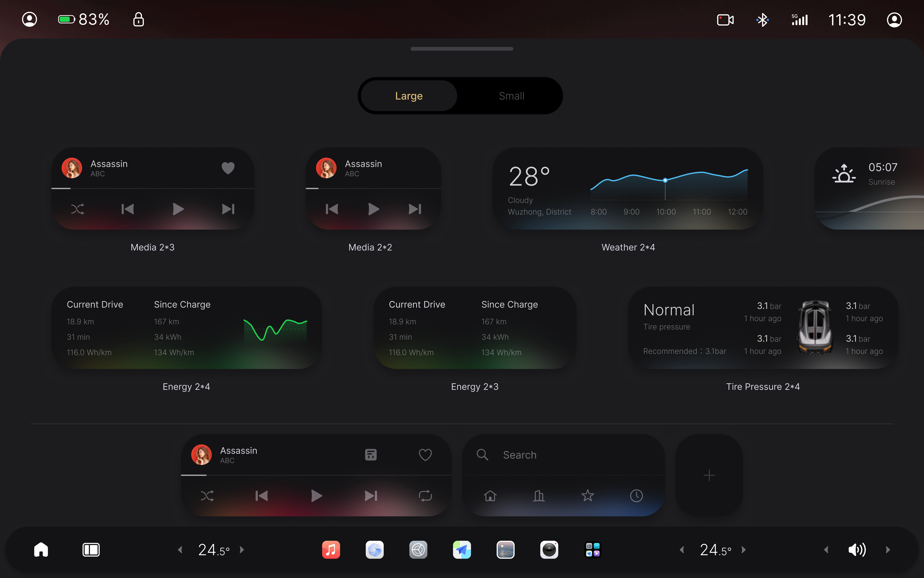Skip to next track on Media 2*3

228,209
